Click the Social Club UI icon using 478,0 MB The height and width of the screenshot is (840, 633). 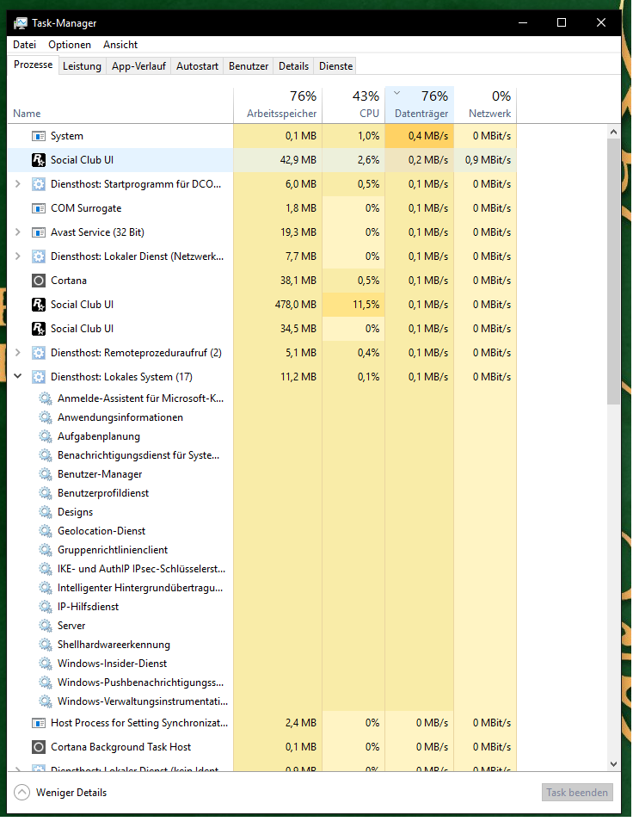coord(39,305)
